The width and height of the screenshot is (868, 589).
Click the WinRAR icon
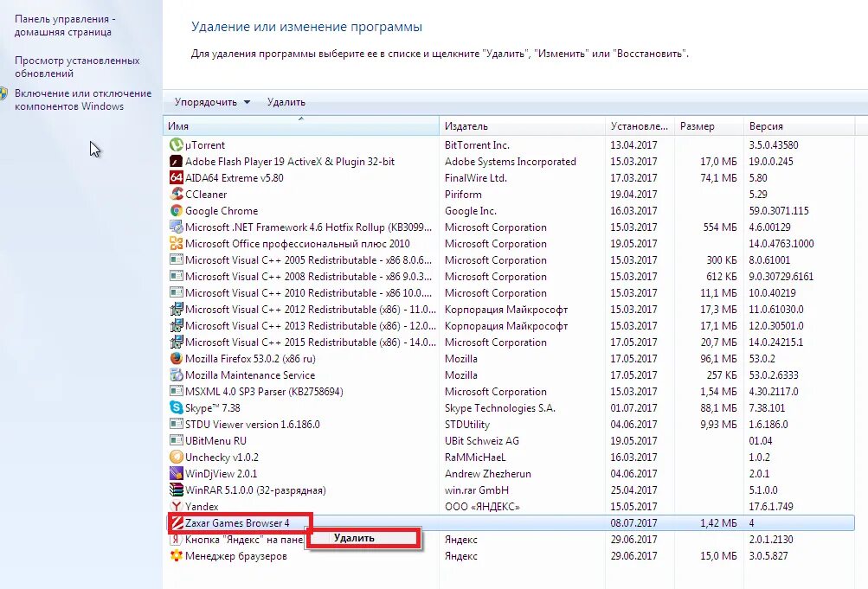(176, 490)
